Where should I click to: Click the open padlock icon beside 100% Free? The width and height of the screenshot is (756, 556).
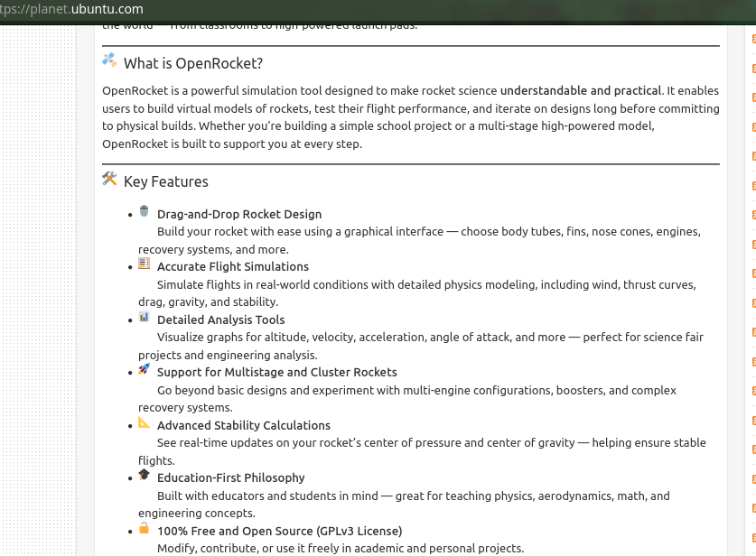pos(145,528)
